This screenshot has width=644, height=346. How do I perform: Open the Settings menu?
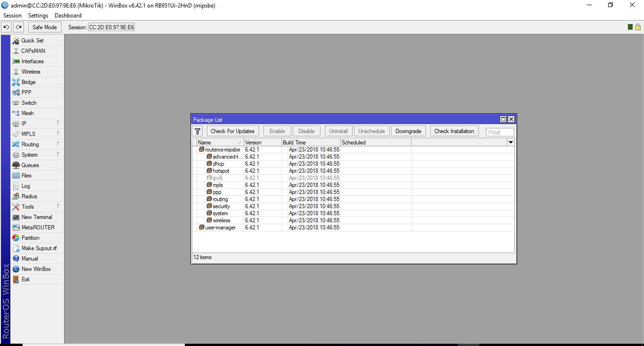coord(38,16)
